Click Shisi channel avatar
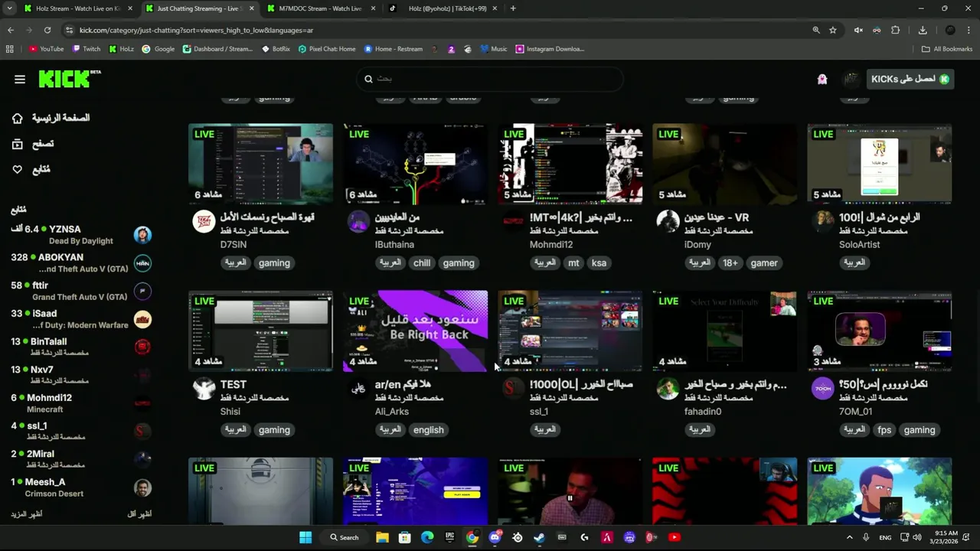 204,388
